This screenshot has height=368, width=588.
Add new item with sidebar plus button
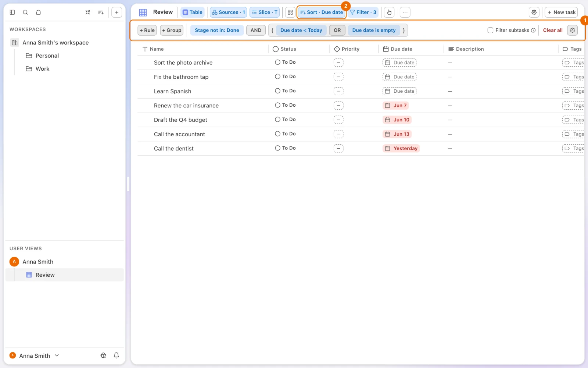pos(116,12)
